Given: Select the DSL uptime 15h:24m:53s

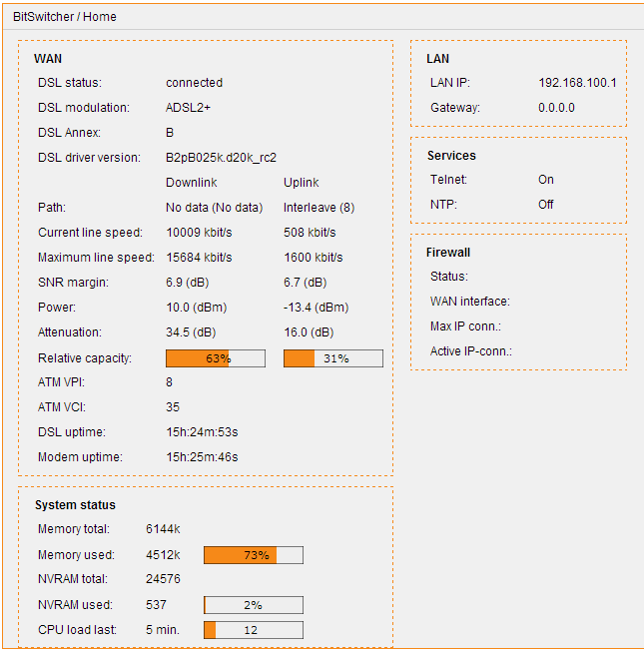Looking at the screenshot, I should point(203,432).
